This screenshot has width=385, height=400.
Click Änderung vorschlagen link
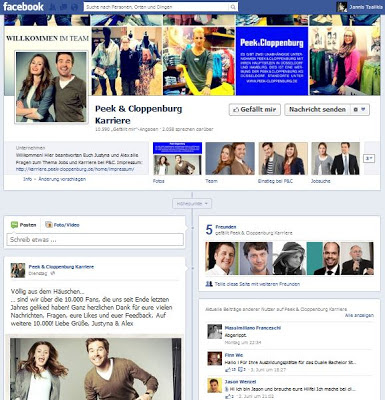tap(62, 179)
